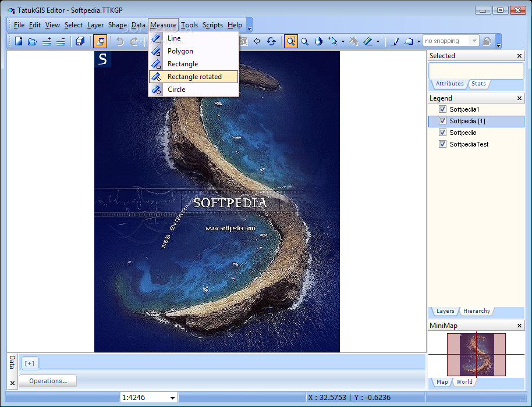Choose Rectangle from the Measure menu
The image size is (532, 407).
[193, 64]
